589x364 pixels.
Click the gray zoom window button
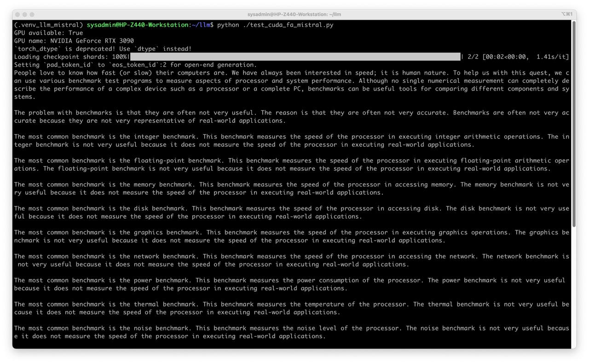click(x=32, y=15)
